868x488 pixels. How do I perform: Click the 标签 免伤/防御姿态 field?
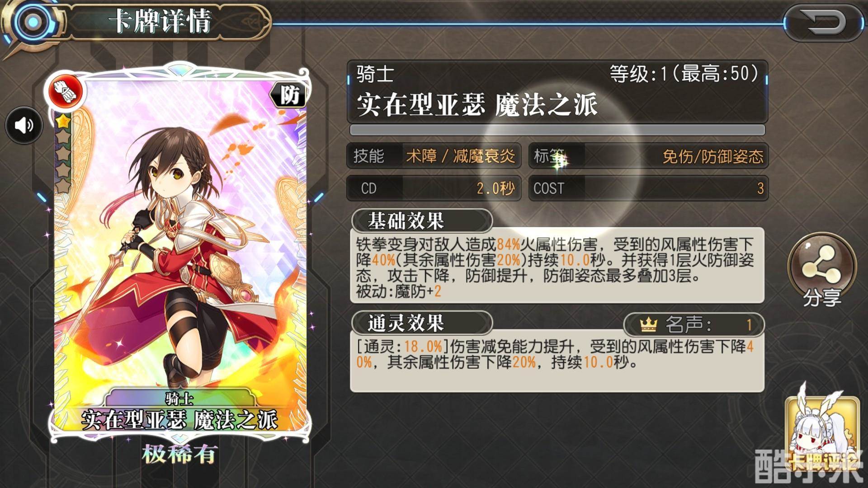pyautogui.click(x=648, y=156)
